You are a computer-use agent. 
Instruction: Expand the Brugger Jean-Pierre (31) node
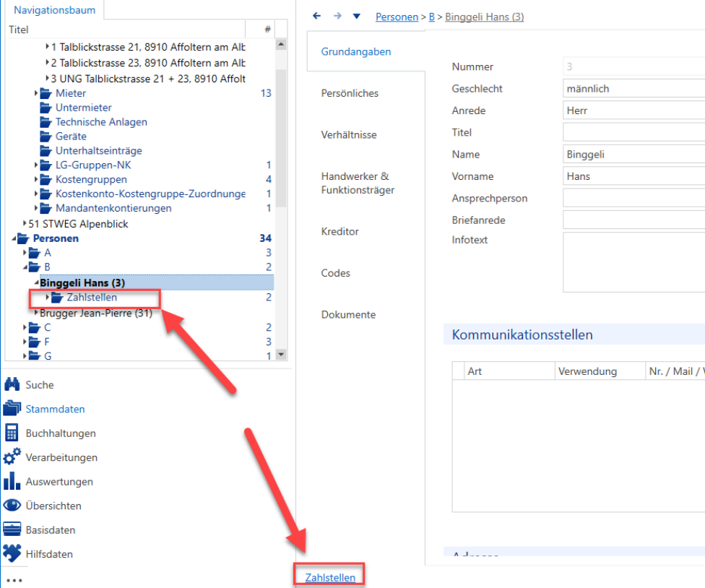(36, 313)
